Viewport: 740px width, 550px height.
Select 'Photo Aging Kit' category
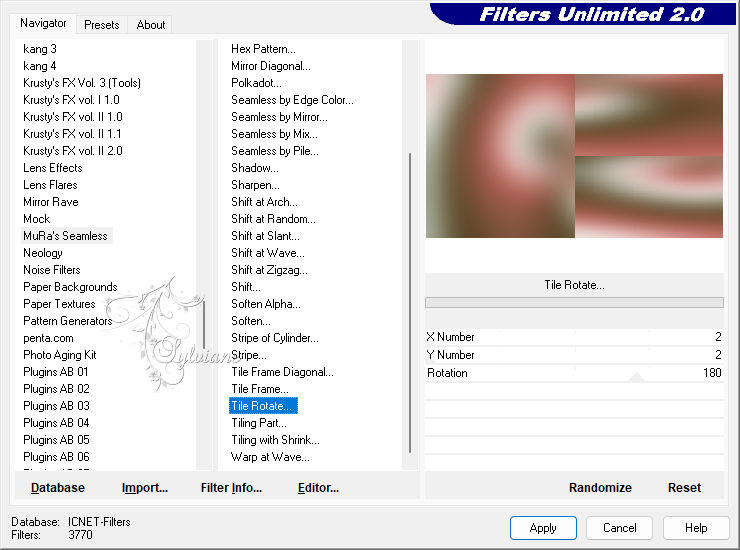coord(60,355)
